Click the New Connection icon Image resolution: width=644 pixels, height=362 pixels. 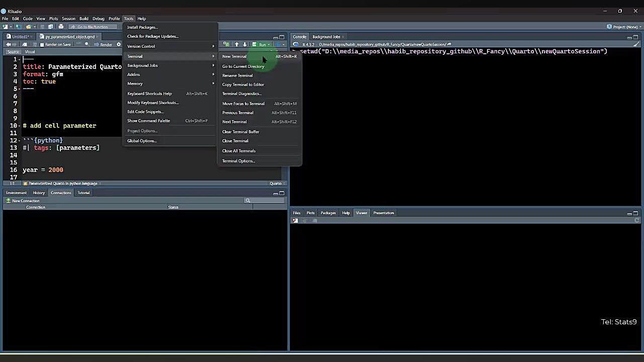pyautogui.click(x=8, y=201)
